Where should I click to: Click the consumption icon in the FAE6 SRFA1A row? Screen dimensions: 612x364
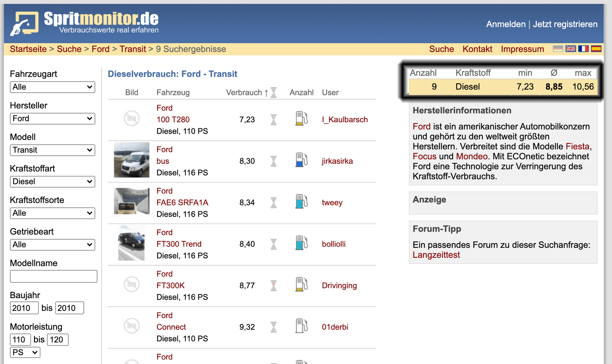pos(273,203)
